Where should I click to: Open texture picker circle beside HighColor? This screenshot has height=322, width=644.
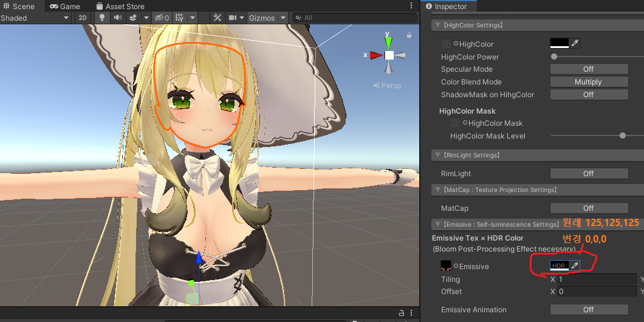click(456, 44)
